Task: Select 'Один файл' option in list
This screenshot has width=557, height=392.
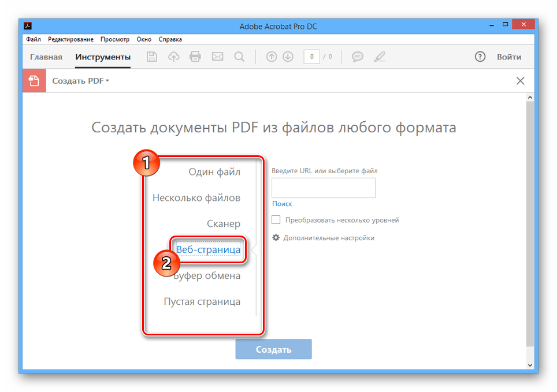Action: click(214, 171)
